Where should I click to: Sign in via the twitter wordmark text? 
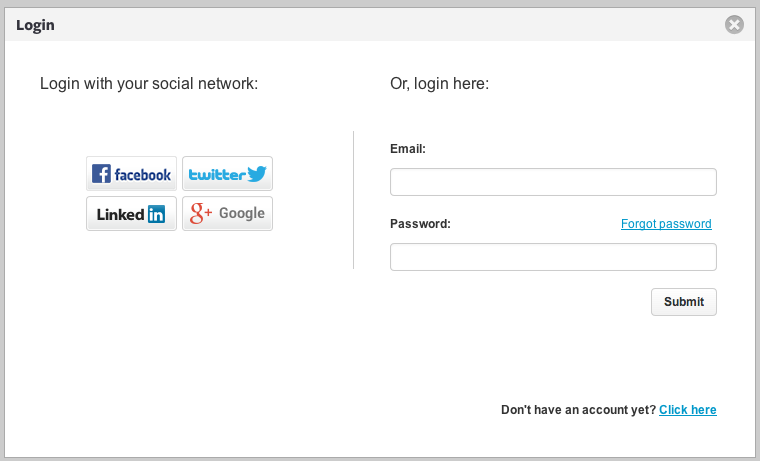pos(217,175)
